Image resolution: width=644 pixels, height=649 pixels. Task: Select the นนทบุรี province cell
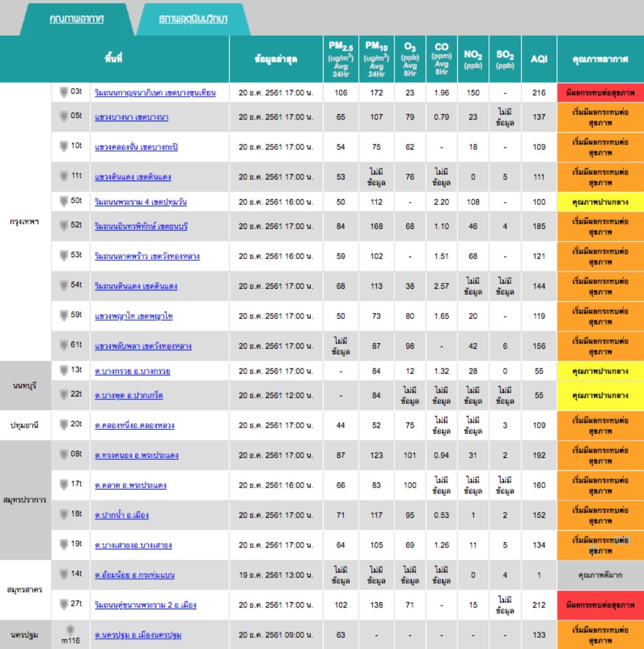click(x=25, y=386)
